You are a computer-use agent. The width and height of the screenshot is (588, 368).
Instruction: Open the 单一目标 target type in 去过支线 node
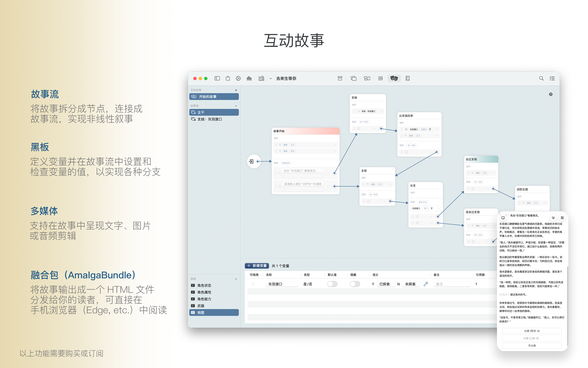coord(478,182)
